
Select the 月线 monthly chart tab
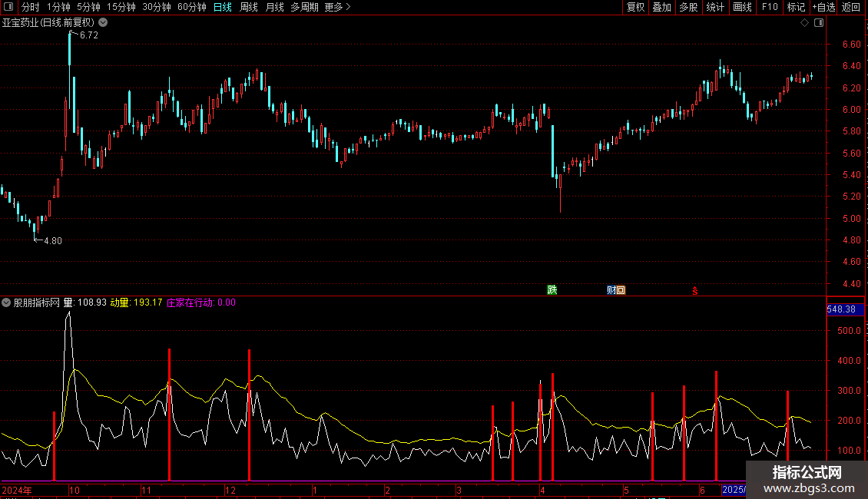[x=274, y=7]
